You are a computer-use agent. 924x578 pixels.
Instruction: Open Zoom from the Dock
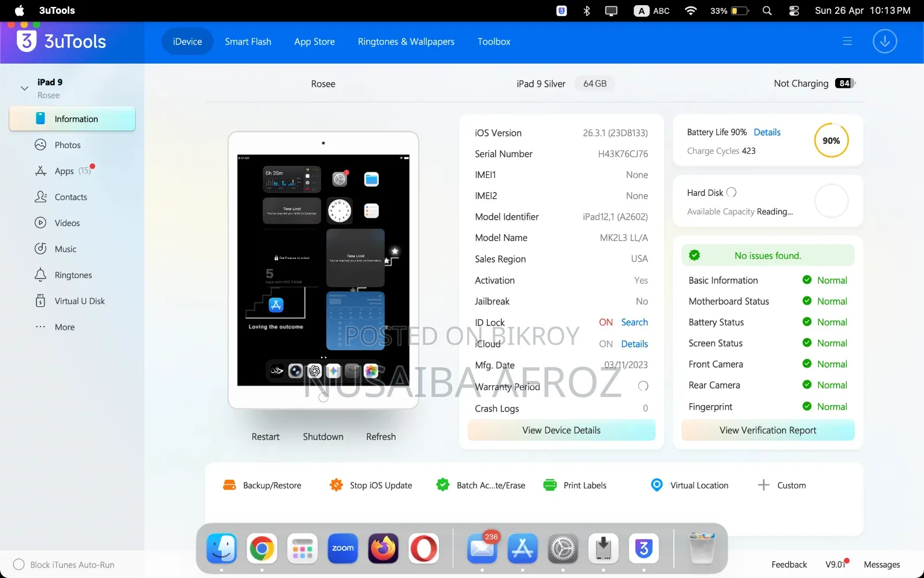point(343,549)
